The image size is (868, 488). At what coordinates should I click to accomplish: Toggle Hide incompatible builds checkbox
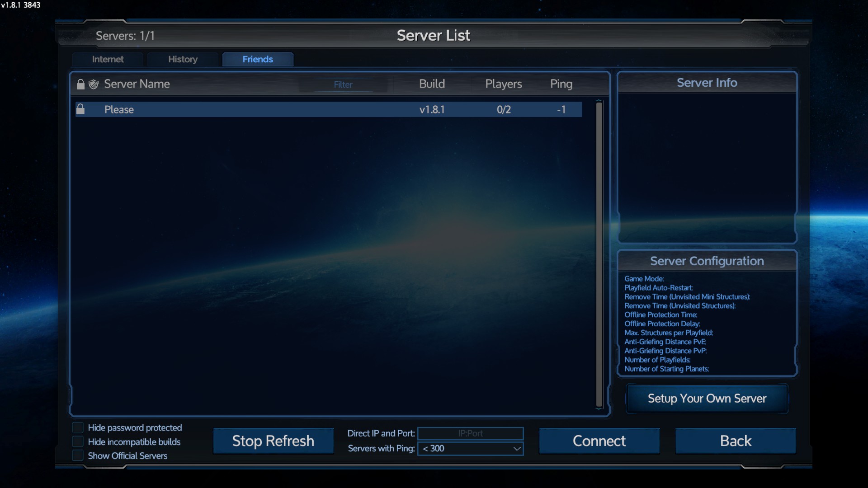coord(78,441)
